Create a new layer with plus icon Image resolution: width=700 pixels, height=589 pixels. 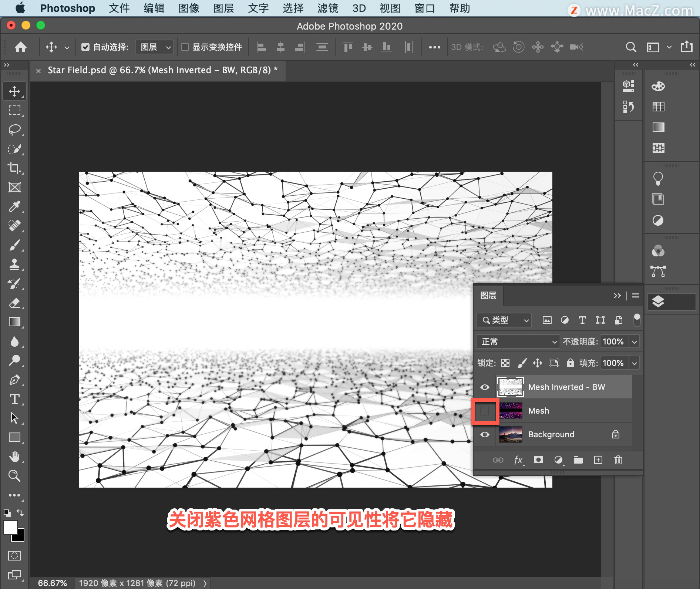[598, 460]
